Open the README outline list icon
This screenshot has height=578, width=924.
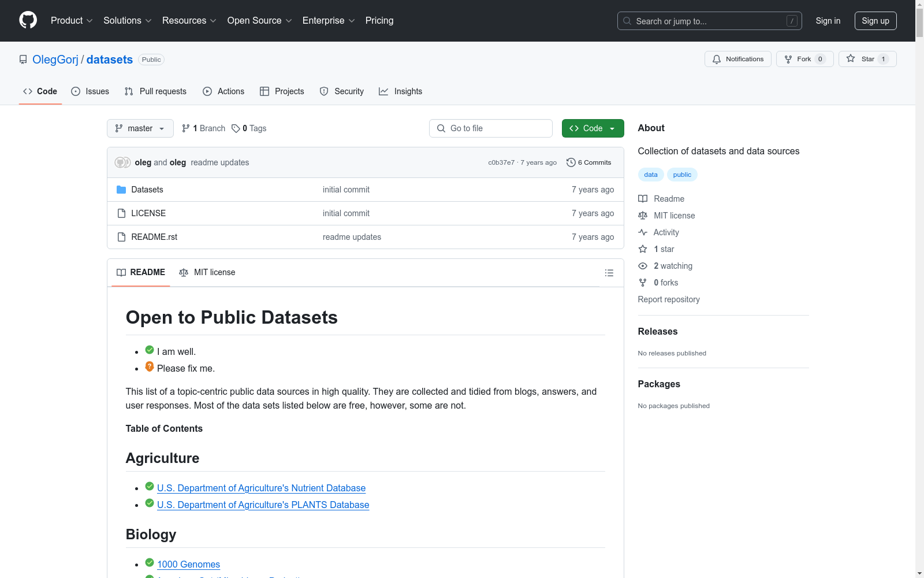(x=609, y=273)
